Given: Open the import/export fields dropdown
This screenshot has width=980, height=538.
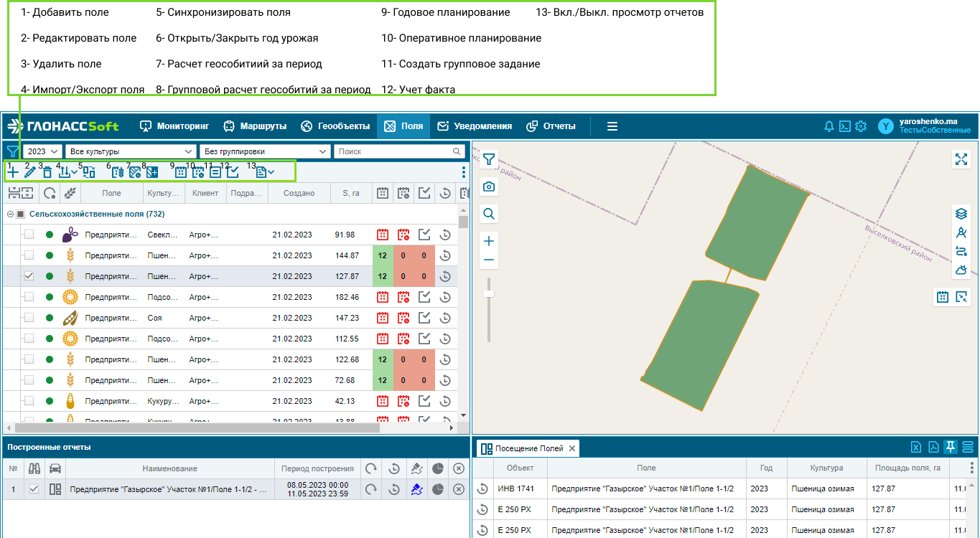Looking at the screenshot, I should pyautogui.click(x=67, y=172).
